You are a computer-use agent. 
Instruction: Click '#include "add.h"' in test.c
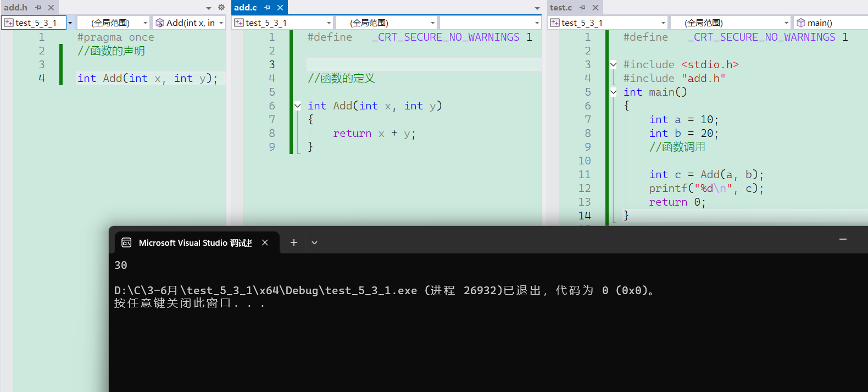click(674, 78)
